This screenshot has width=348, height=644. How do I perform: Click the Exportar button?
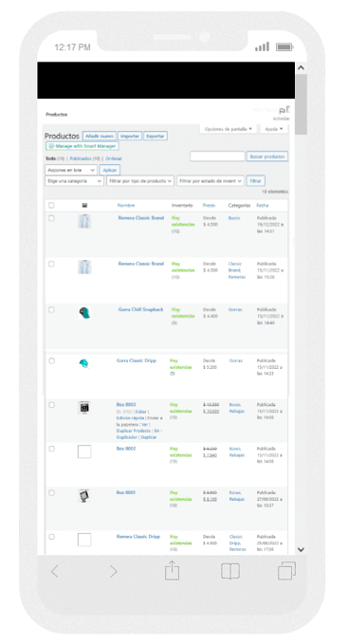tap(156, 136)
